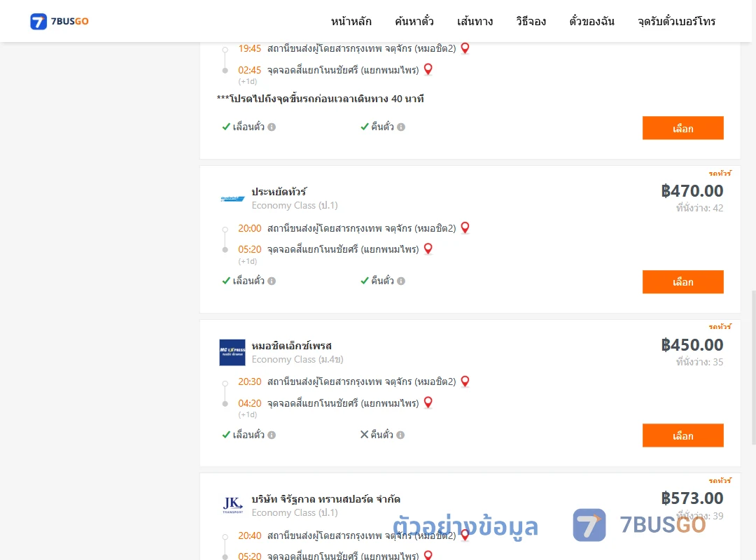Click the หมอชิตเอ็กซ์เพรส company logo
Image resolution: width=756 pixels, height=560 pixels.
point(232,352)
